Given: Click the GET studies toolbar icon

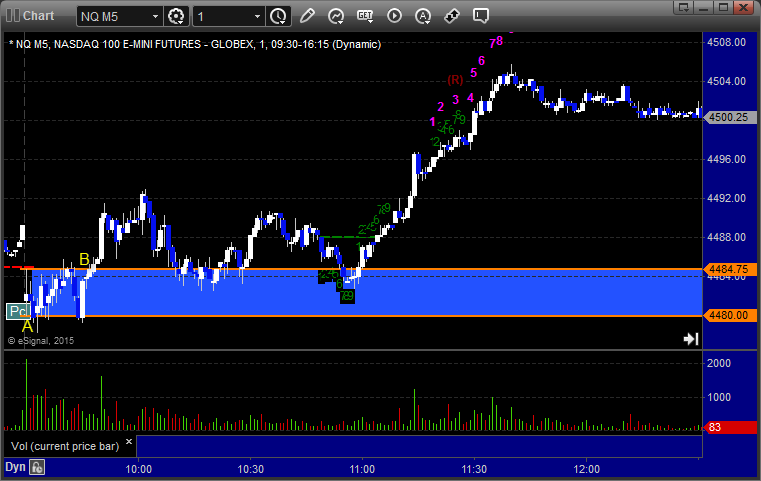Looking at the screenshot, I should 365,16.
